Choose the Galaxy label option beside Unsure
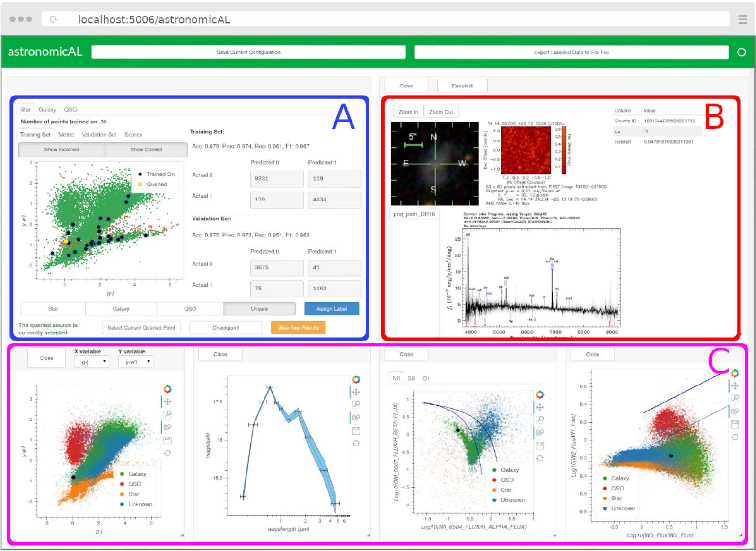The image size is (756, 551). [121, 309]
